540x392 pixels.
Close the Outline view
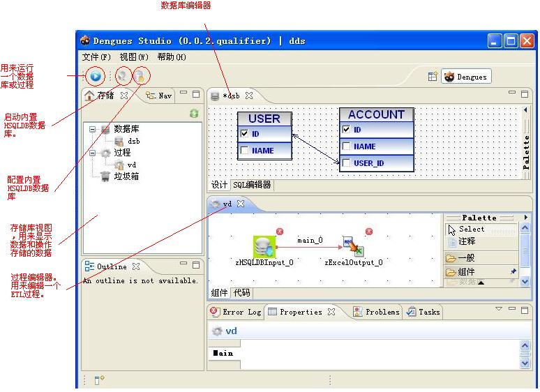(x=136, y=266)
